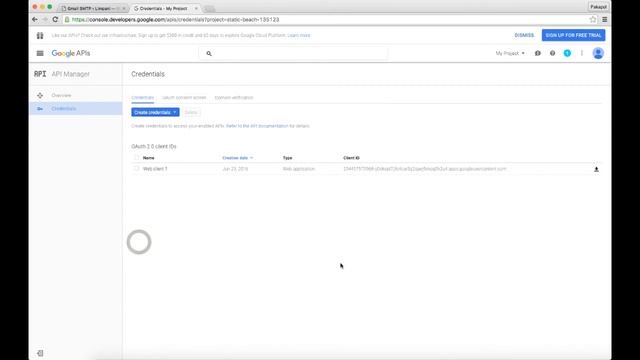Open the help question mark icon

[552, 53]
